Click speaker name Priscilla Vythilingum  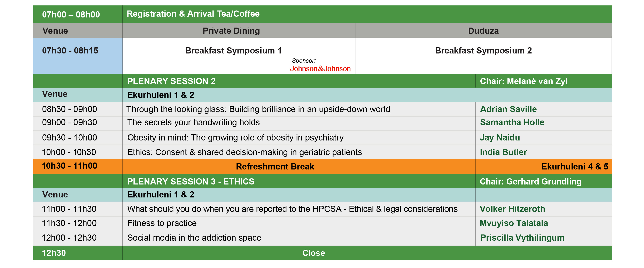tap(522, 238)
